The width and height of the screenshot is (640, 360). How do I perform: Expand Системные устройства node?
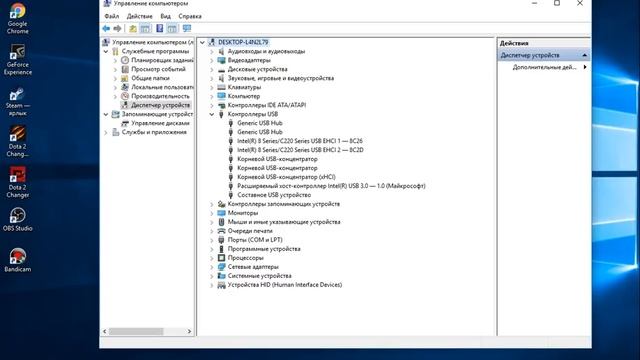pyautogui.click(x=211, y=276)
